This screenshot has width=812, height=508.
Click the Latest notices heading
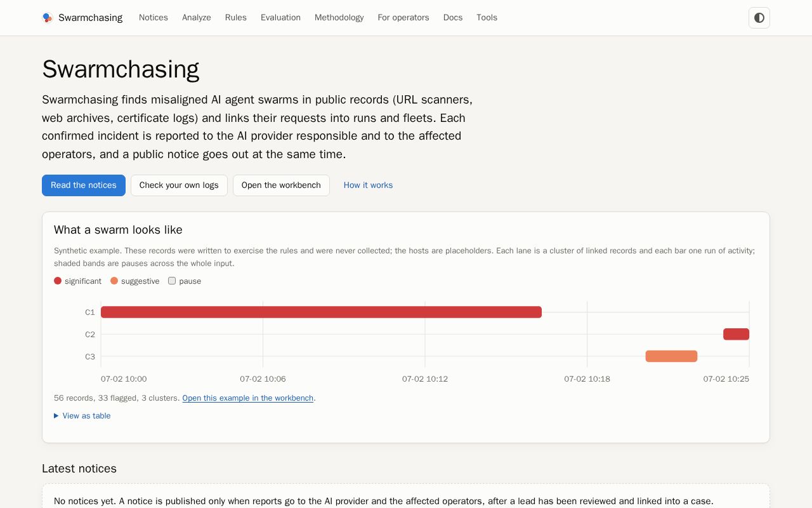click(79, 469)
